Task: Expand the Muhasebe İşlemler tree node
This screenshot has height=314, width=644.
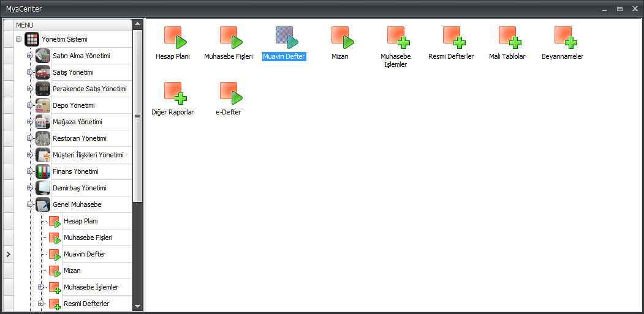Action: tap(40, 287)
